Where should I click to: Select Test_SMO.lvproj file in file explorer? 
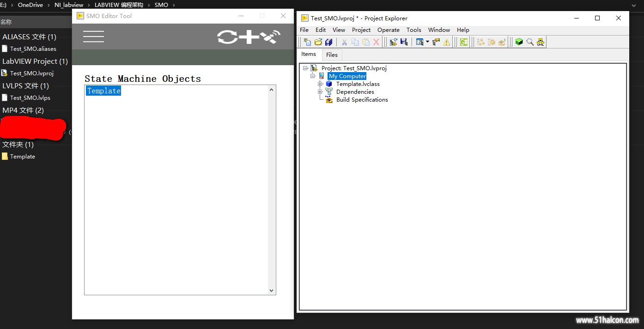click(31, 73)
